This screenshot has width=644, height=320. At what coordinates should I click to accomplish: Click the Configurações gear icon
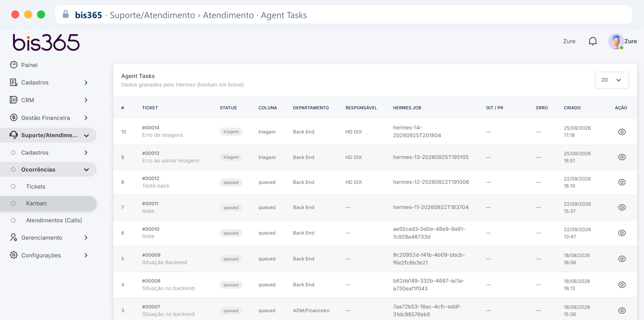coord(14,255)
